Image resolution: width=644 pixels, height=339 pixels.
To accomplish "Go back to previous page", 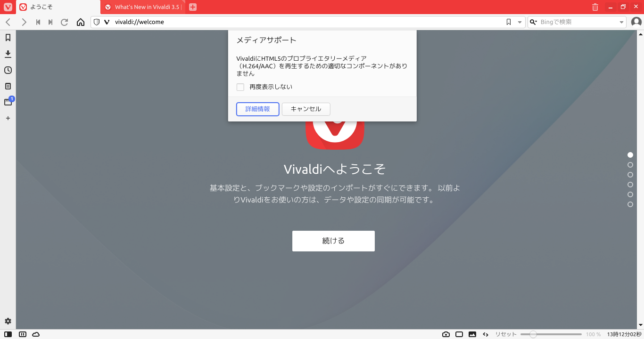I will tap(8, 22).
